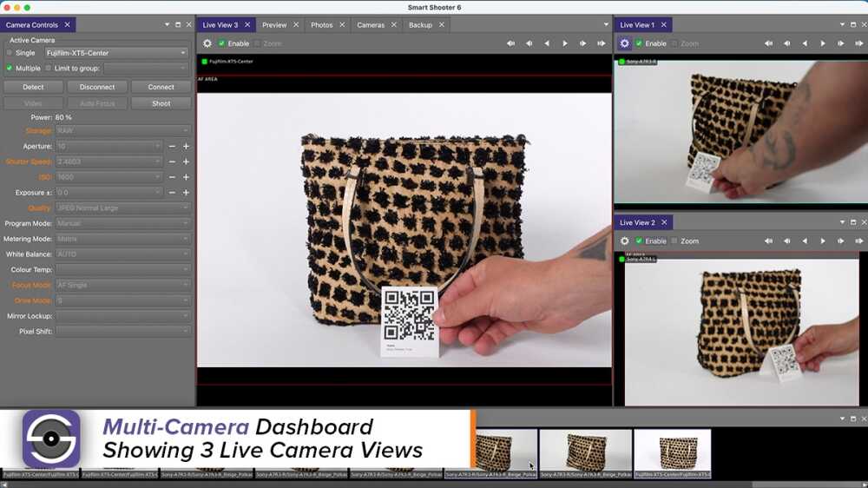Toggle Enable checkbox in Live View 1

coord(639,43)
